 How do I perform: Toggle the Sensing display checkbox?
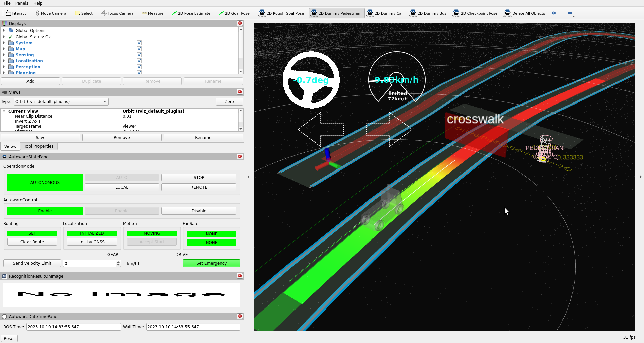(139, 55)
